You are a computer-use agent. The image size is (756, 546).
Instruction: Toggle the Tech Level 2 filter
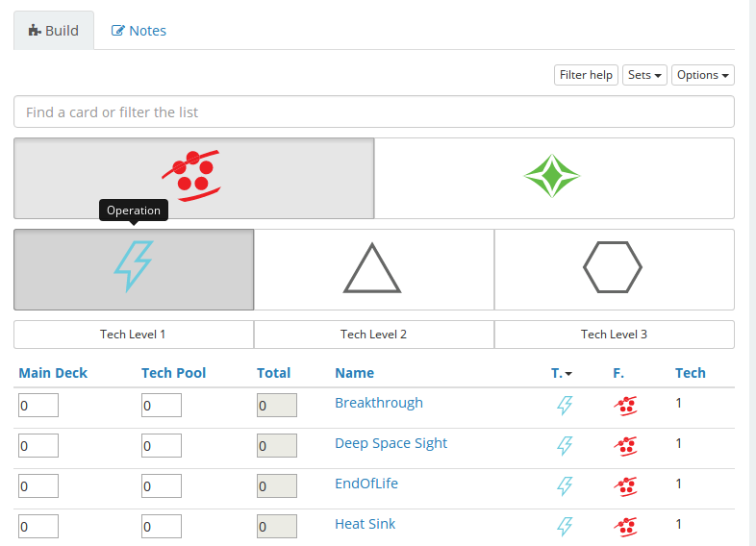pos(373,335)
